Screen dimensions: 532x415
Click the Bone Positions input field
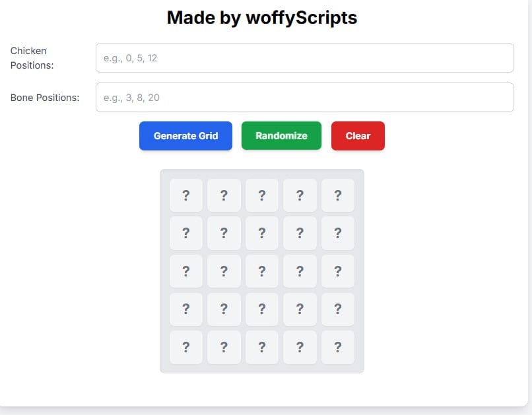point(304,98)
